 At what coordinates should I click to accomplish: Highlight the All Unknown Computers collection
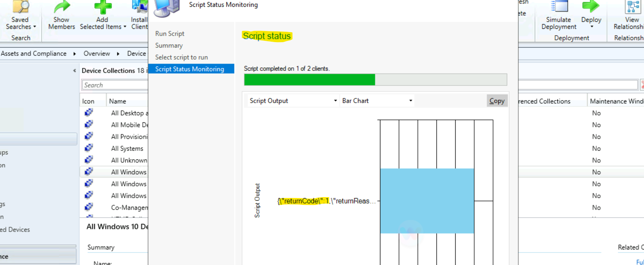point(129,160)
